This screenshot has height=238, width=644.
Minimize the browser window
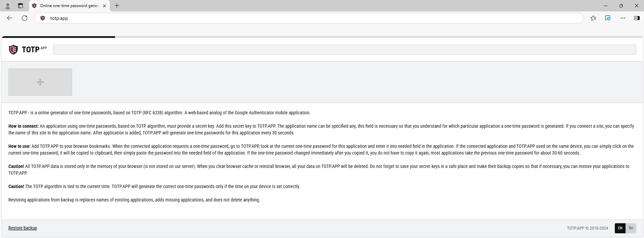click(x=605, y=6)
